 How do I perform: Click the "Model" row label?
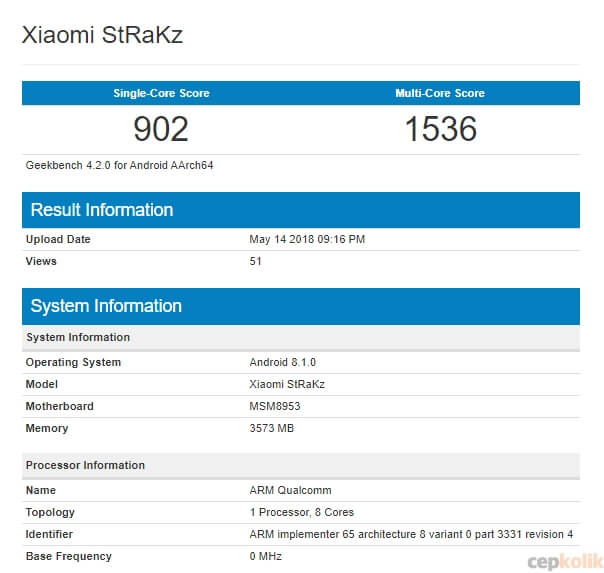(42, 384)
